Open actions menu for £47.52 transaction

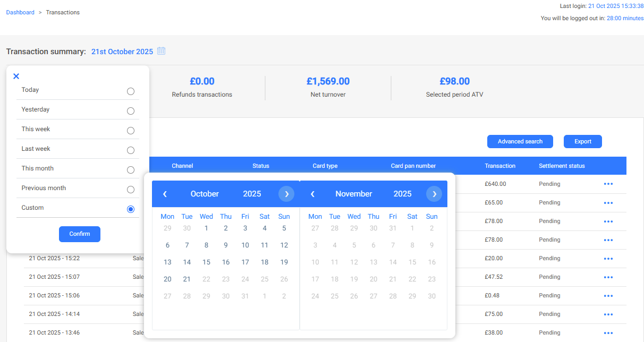point(608,277)
